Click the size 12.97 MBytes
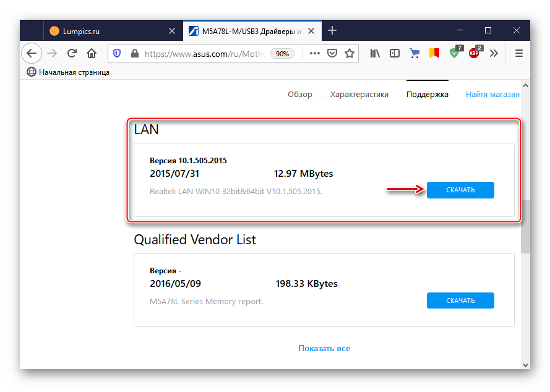The height and width of the screenshot is (392, 550). click(303, 174)
